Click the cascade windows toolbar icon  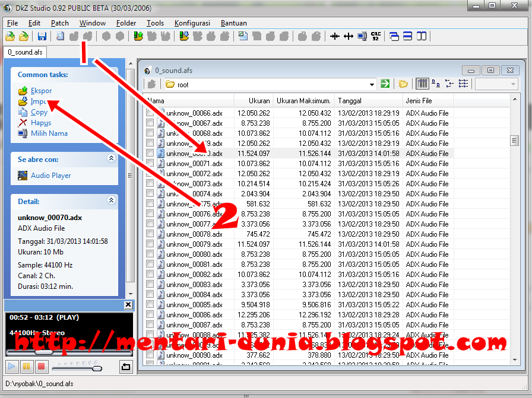coord(394,36)
